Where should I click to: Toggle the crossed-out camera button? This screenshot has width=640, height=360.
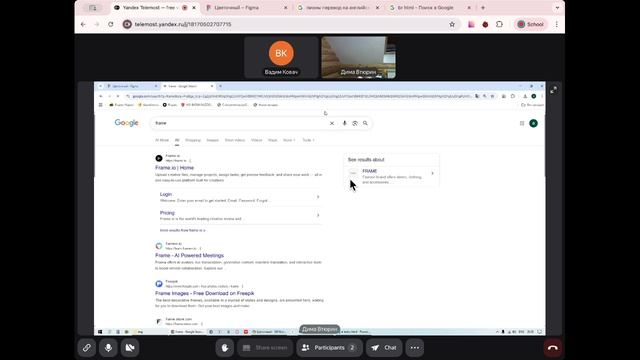(x=130, y=348)
